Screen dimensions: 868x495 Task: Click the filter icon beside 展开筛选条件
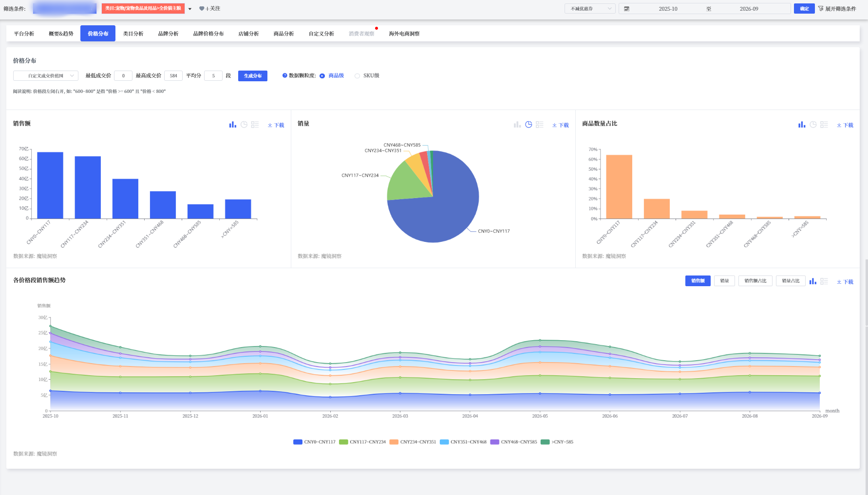(821, 9)
